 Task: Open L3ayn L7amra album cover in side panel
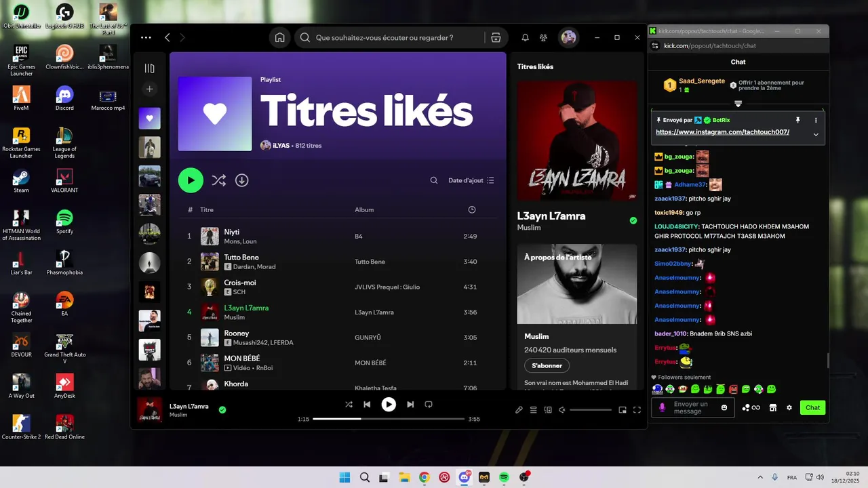coord(577,141)
